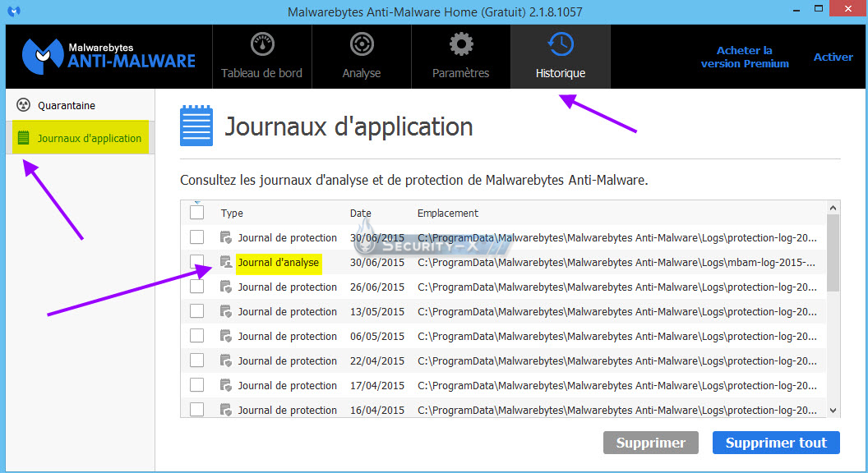Close the Malwarebytes window

[x=848, y=9]
